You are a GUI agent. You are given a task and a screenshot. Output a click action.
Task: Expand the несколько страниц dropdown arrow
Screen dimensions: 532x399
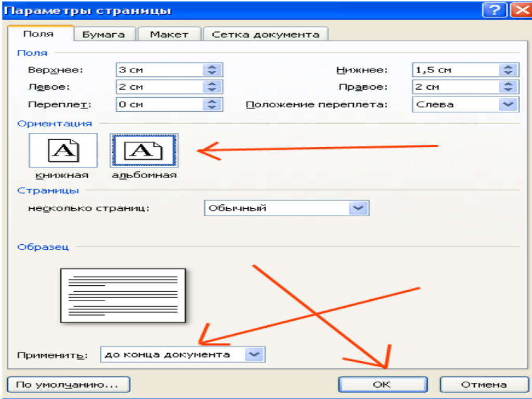click(358, 208)
